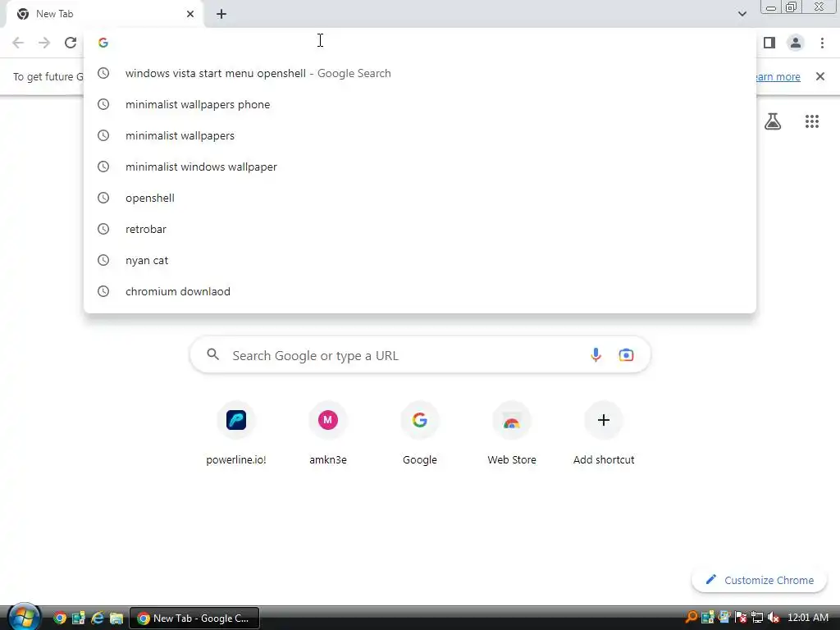This screenshot has height=630, width=840.
Task: Open the Windows Start orb
Action: (23, 617)
